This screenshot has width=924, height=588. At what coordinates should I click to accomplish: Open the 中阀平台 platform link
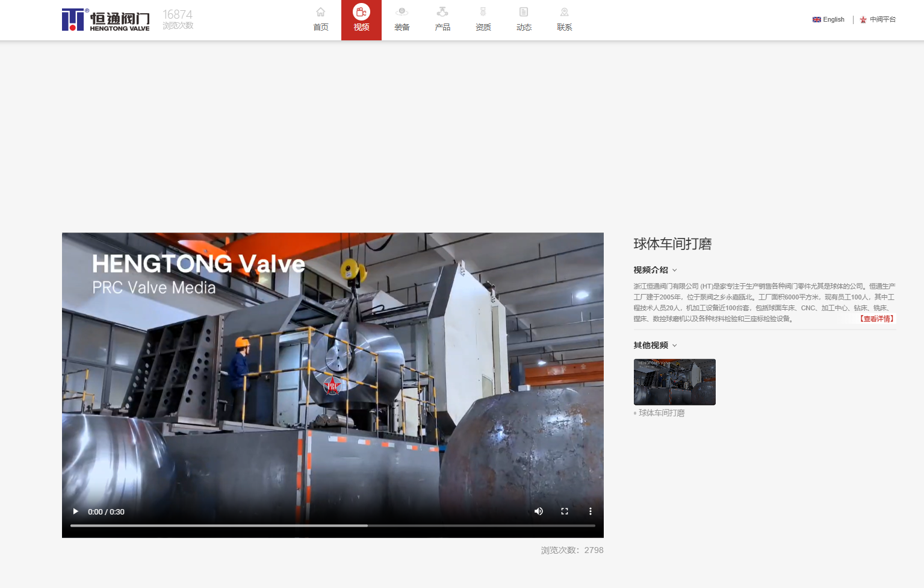(x=882, y=20)
